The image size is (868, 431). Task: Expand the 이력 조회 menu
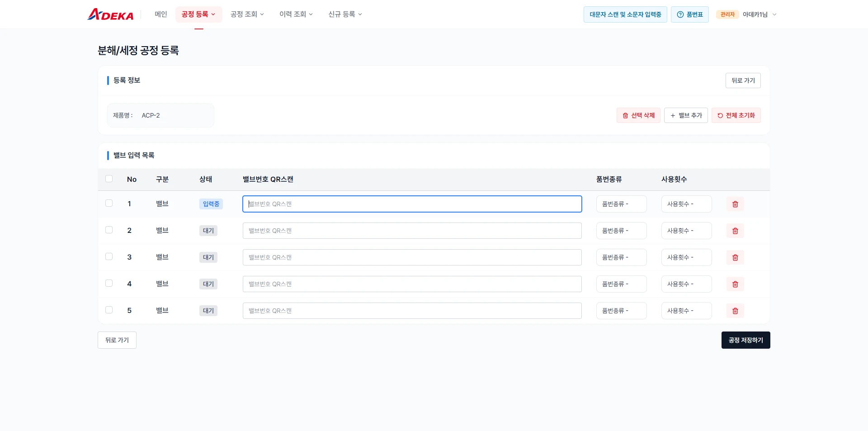pyautogui.click(x=296, y=14)
